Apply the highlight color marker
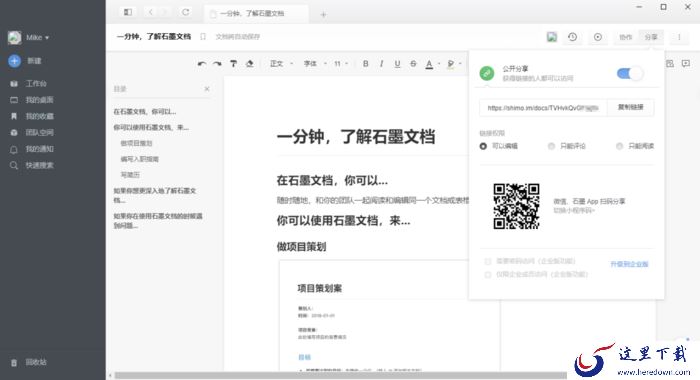 coord(450,64)
